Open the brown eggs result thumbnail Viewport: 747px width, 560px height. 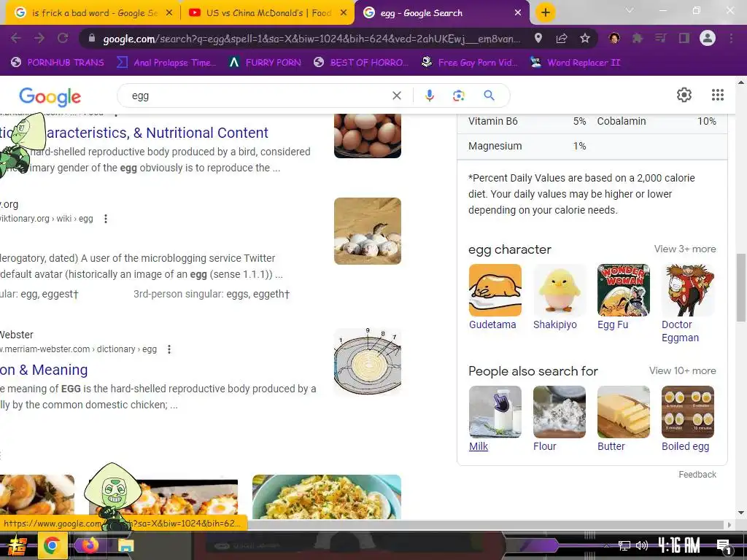tap(368, 136)
